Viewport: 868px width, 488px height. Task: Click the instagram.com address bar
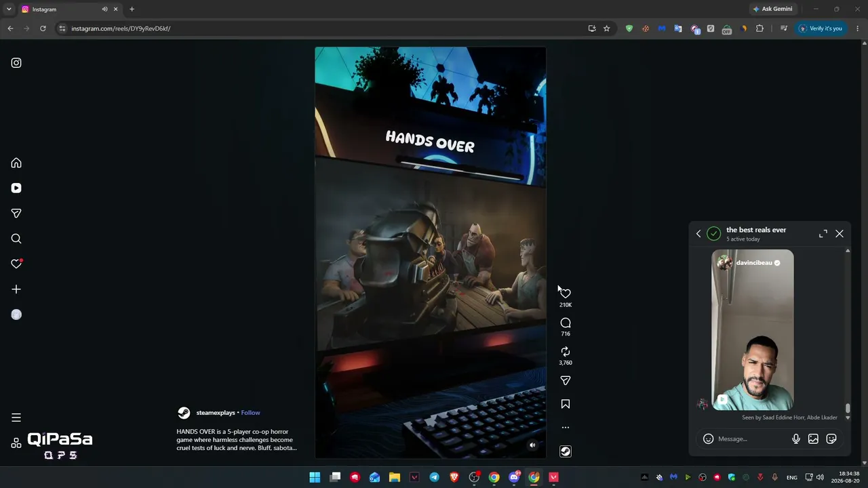coord(325,28)
